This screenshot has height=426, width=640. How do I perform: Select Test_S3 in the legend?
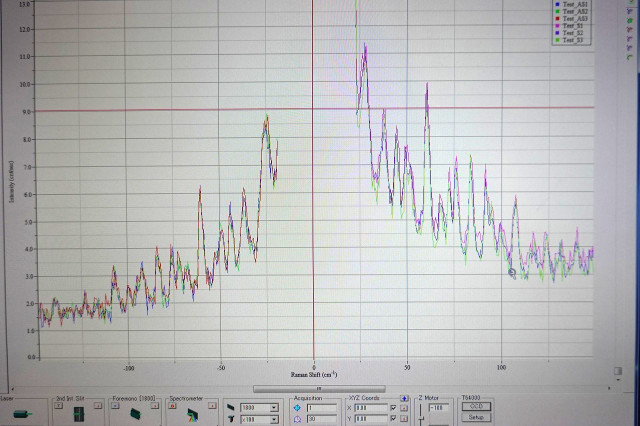pos(574,39)
